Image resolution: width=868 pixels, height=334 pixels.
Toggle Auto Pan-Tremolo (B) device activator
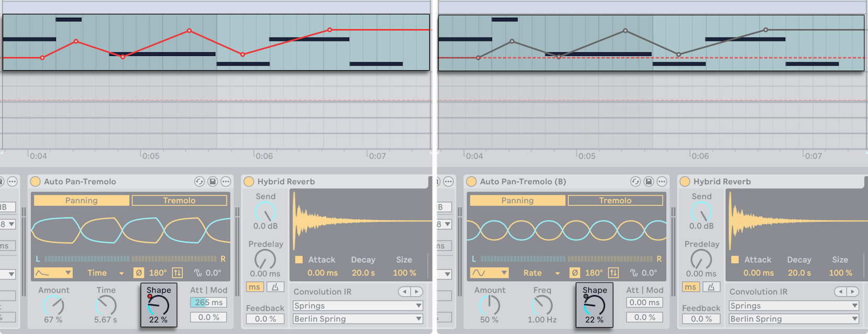tap(471, 182)
